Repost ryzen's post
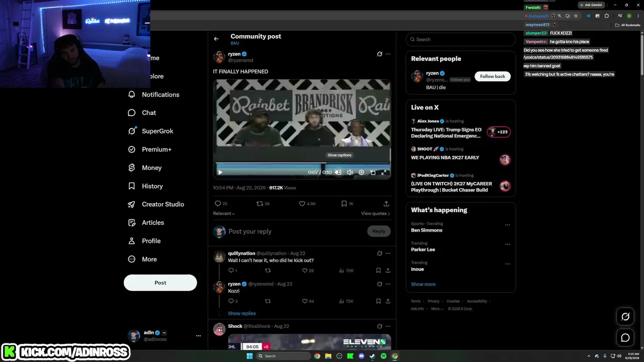 [260, 204]
